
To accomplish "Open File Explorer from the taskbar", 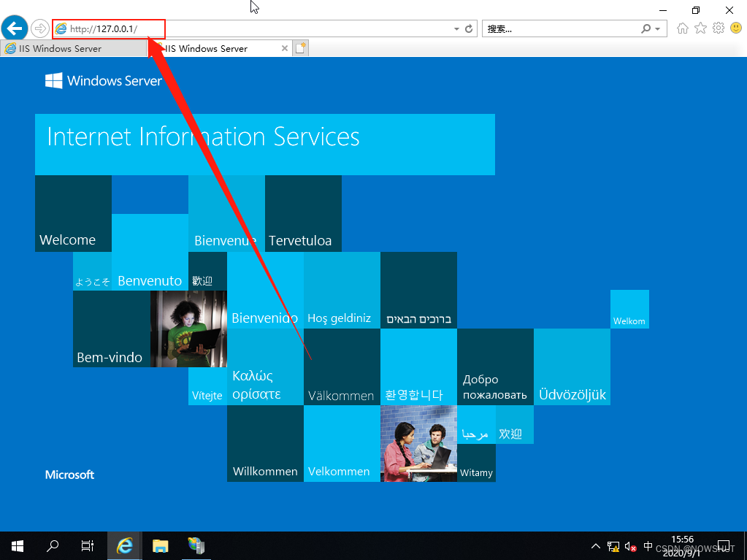I will click(160, 545).
